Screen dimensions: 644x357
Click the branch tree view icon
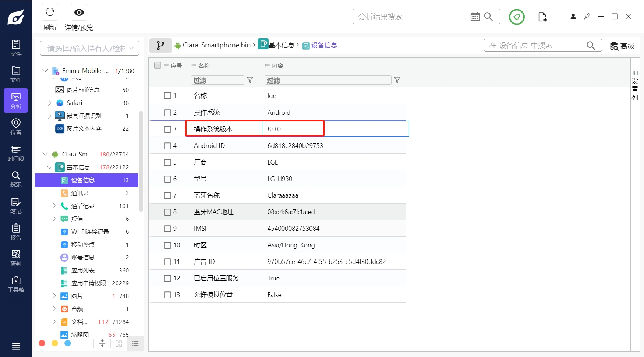coord(160,45)
